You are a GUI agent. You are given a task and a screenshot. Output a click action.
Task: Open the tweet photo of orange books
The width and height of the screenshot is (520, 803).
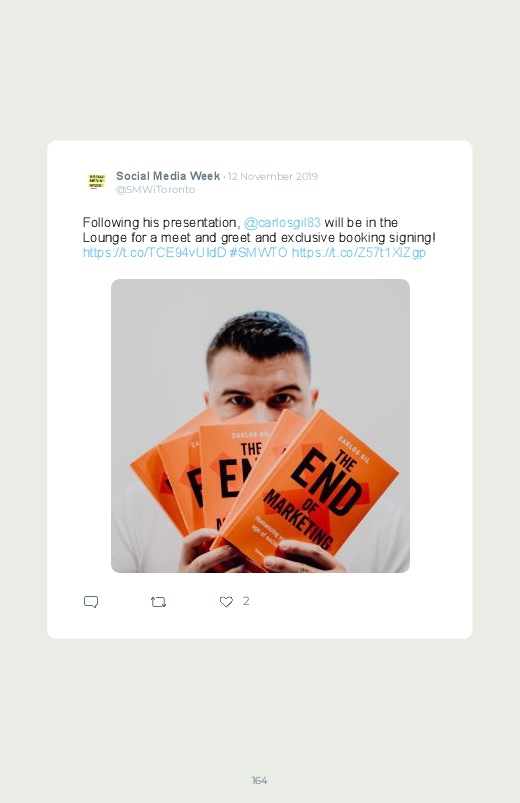pyautogui.click(x=260, y=426)
